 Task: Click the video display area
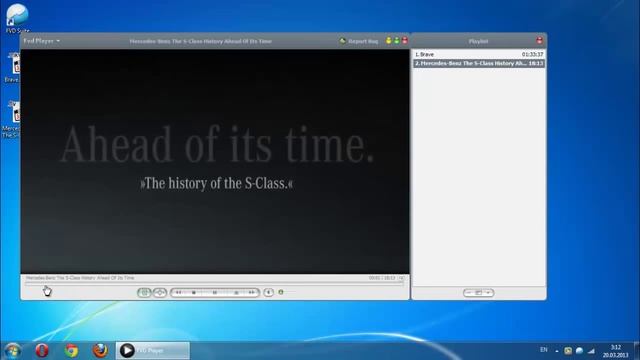(215, 161)
